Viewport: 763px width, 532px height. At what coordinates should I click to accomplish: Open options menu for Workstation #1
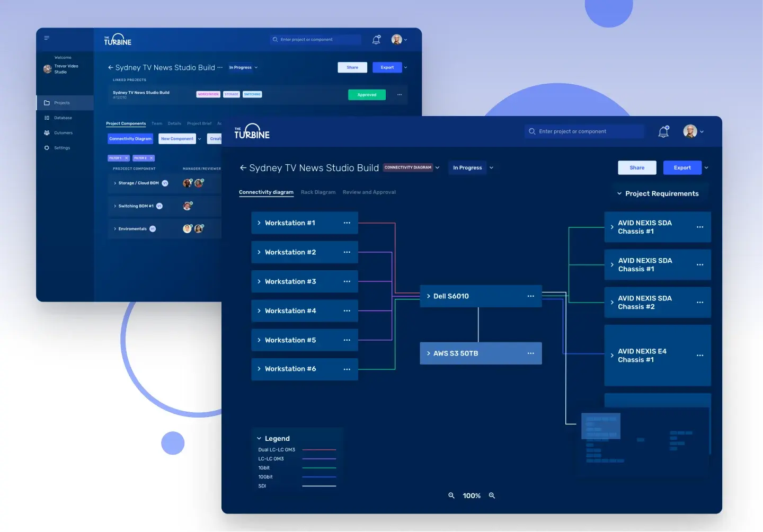click(x=347, y=223)
